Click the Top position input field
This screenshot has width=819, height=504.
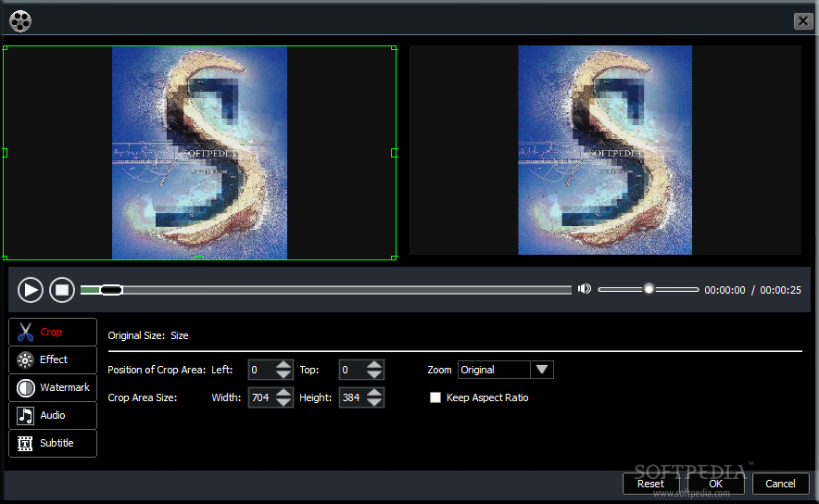tap(352, 370)
